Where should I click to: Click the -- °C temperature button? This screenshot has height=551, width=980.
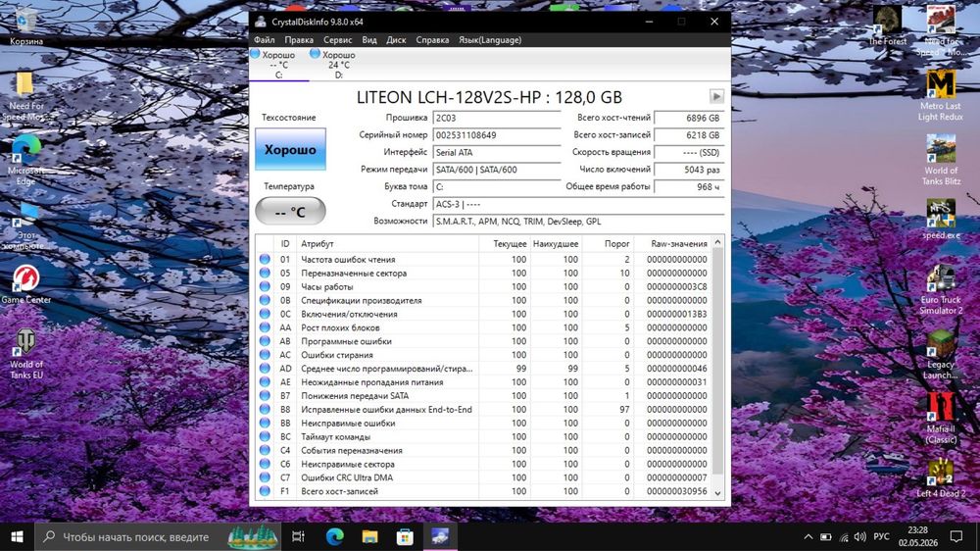291,212
